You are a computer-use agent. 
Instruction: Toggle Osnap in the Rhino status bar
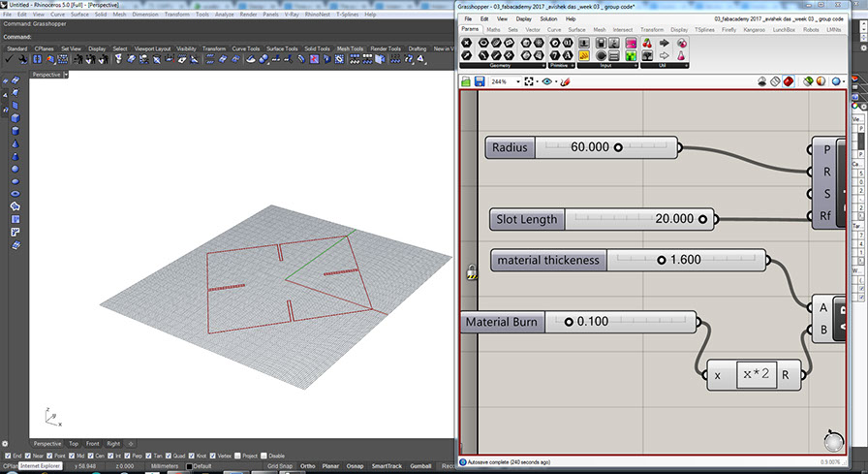[x=355, y=466]
